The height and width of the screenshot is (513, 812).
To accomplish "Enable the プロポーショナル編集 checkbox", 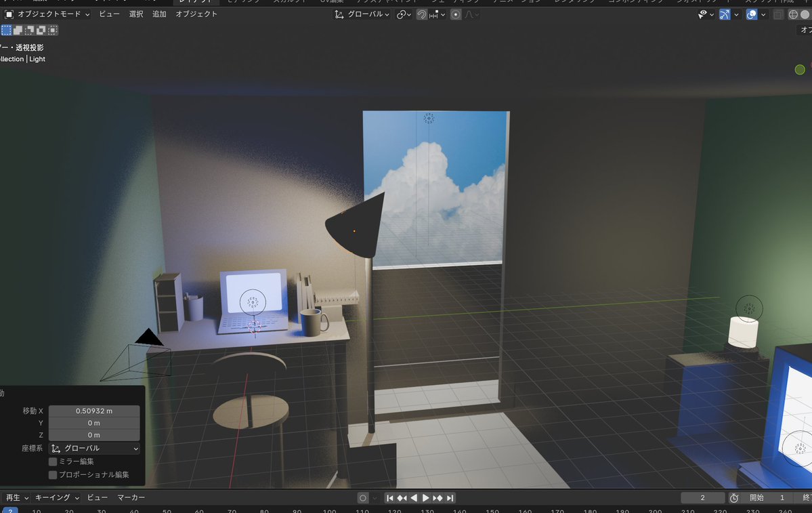I will 53,474.
